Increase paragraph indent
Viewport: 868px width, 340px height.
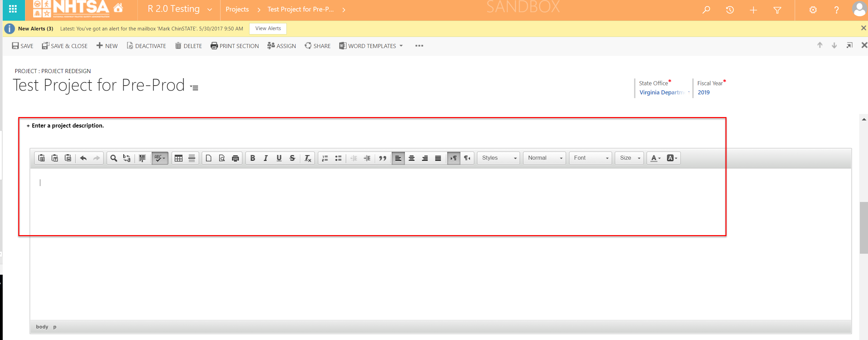pyautogui.click(x=367, y=158)
